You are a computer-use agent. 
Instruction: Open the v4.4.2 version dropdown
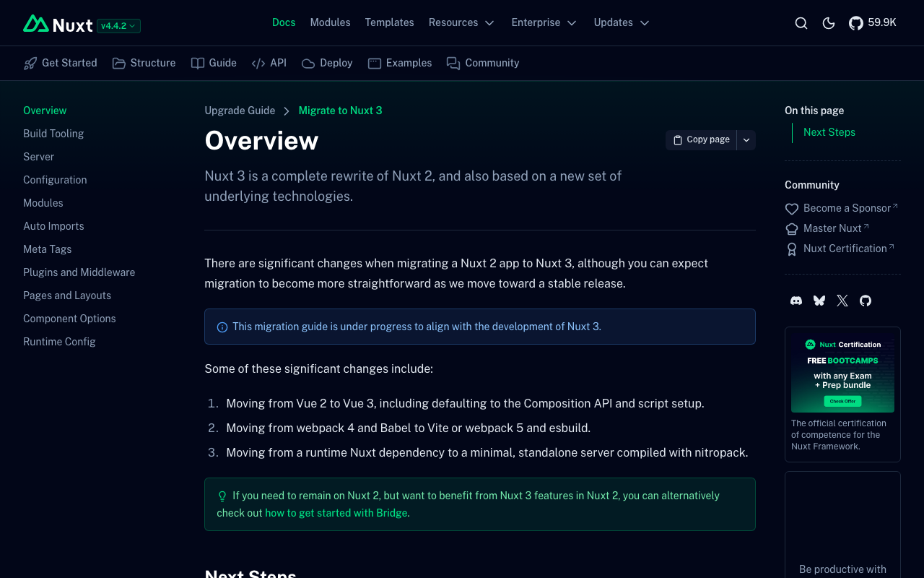118,26
